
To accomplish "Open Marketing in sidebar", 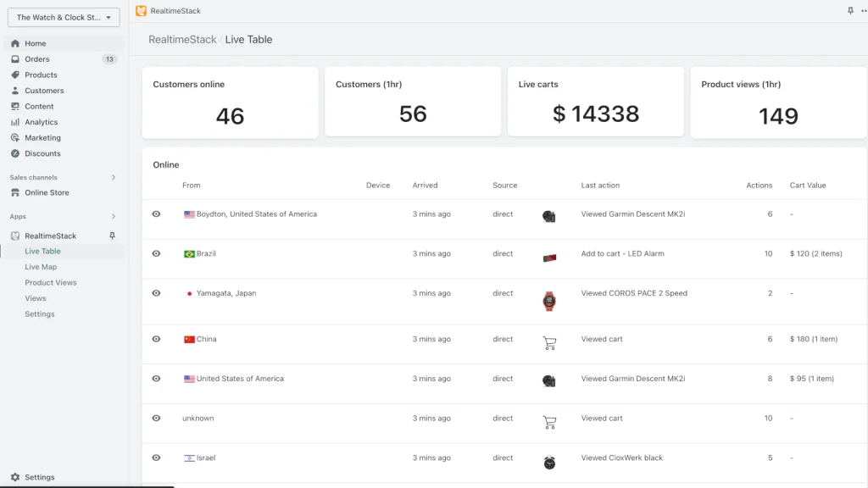I will (42, 138).
